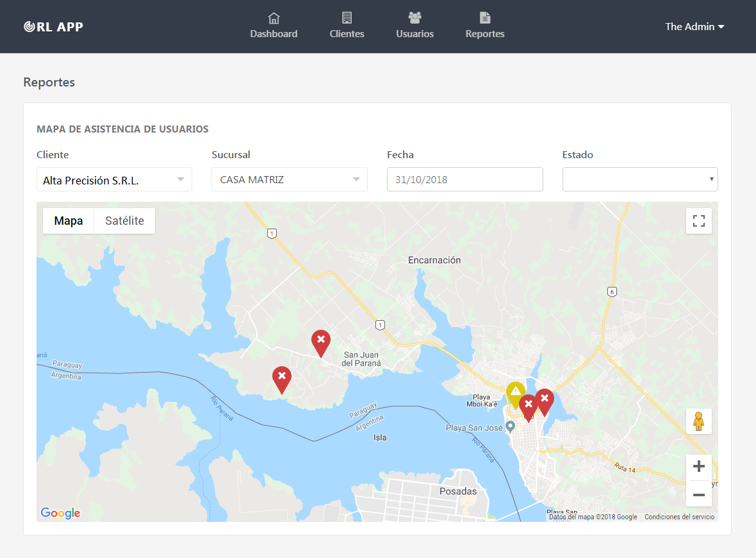Click the Posadas city label

tap(458, 492)
